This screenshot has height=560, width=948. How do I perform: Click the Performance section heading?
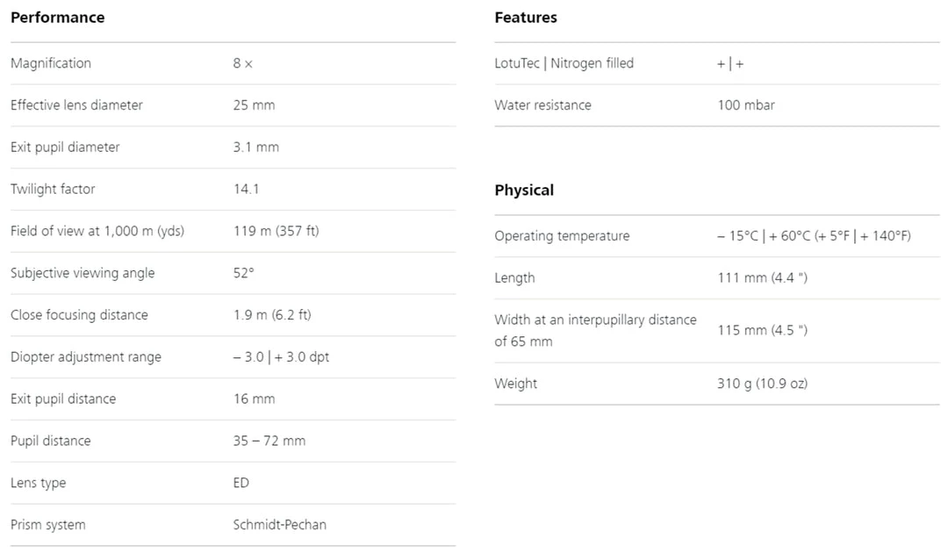click(57, 18)
